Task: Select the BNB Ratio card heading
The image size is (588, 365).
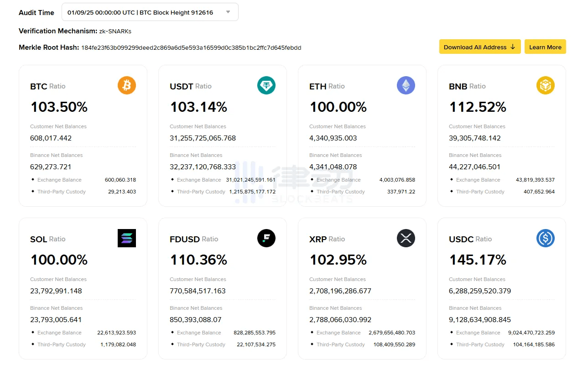Action: [467, 86]
